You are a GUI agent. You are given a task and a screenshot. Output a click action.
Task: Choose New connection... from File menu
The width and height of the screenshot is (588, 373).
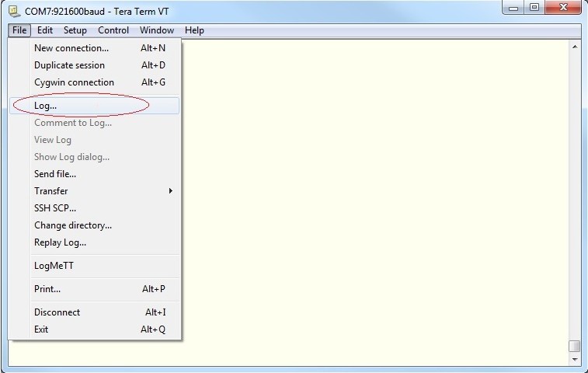pyautogui.click(x=94, y=48)
